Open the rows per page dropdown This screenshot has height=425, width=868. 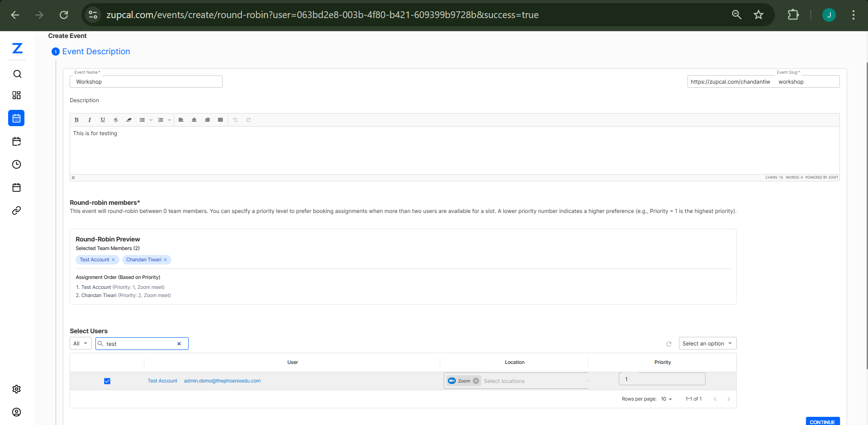(666, 399)
